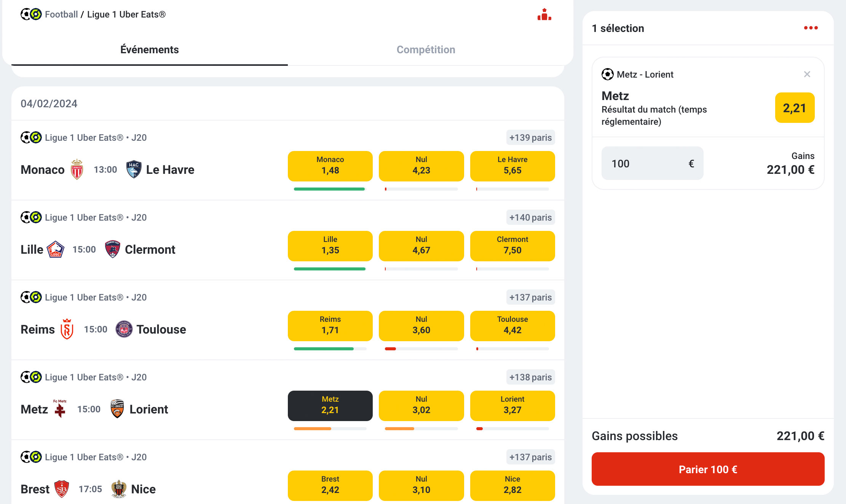This screenshot has width=846, height=504.
Task: Select Reims win odds 1,71
Action: pos(330,326)
